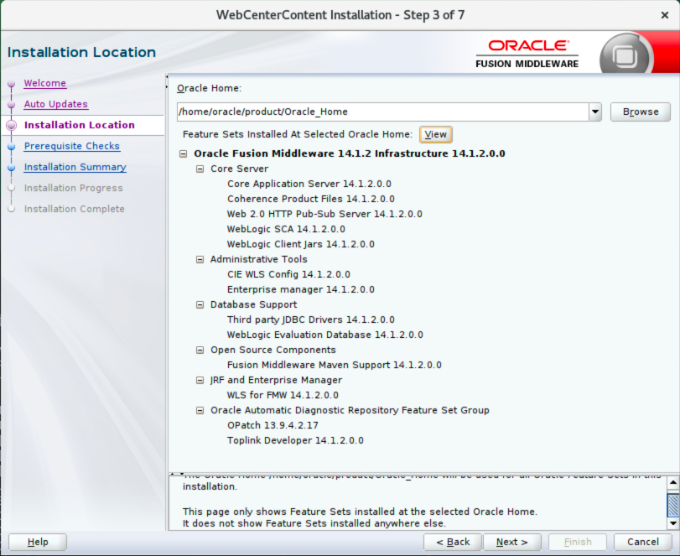
Task: Click the Installation Summary step bullet icon
Action: click(12, 167)
